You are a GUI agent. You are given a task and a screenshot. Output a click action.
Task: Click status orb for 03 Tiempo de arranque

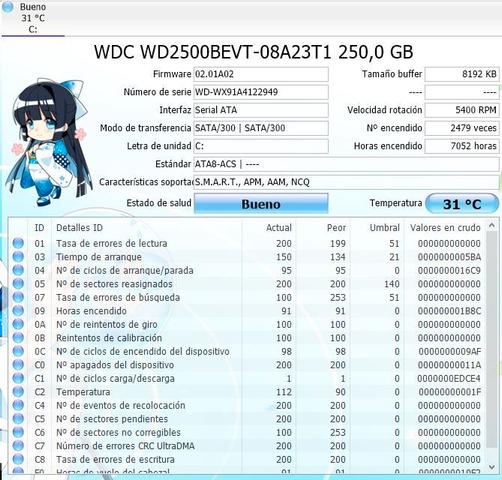pos(18,257)
